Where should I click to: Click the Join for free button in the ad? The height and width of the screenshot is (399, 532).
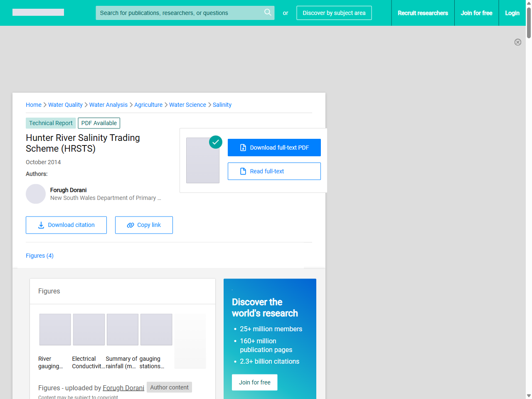tap(254, 382)
